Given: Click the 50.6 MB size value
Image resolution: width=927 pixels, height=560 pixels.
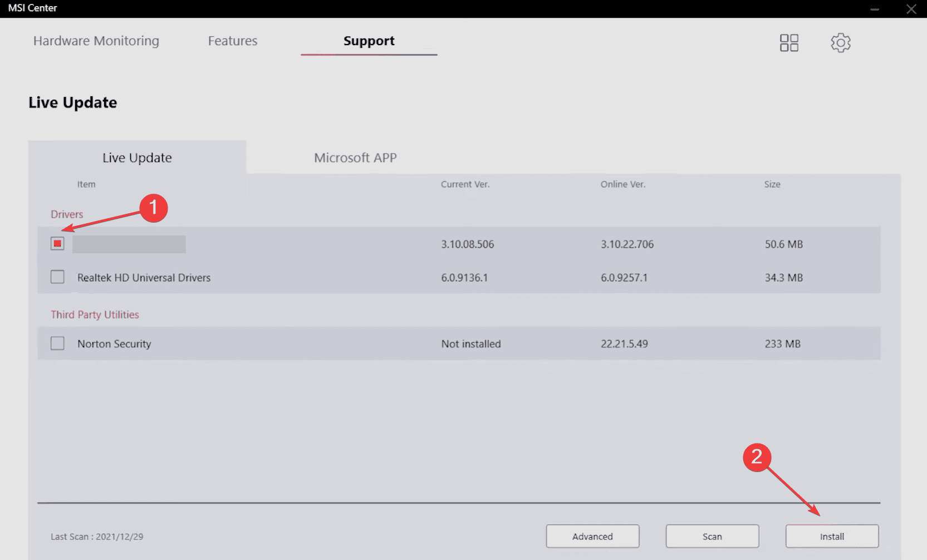Looking at the screenshot, I should (784, 244).
